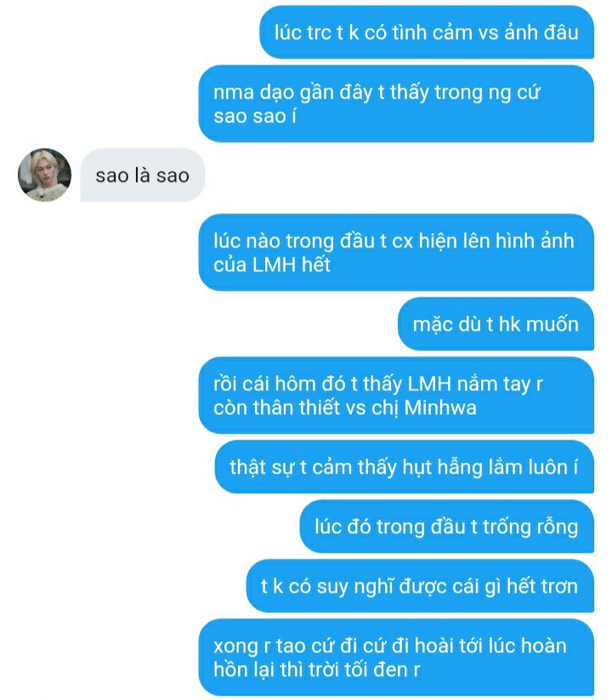Select the message 'thật sự t cảm thấy hụt hẫng'
Image resolution: width=612 pixels, height=700 pixels.
tap(404, 467)
